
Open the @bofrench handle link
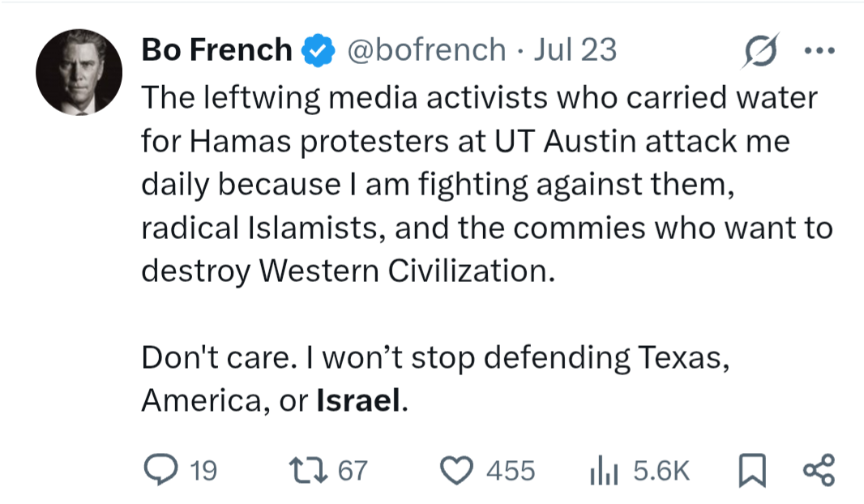point(426,49)
